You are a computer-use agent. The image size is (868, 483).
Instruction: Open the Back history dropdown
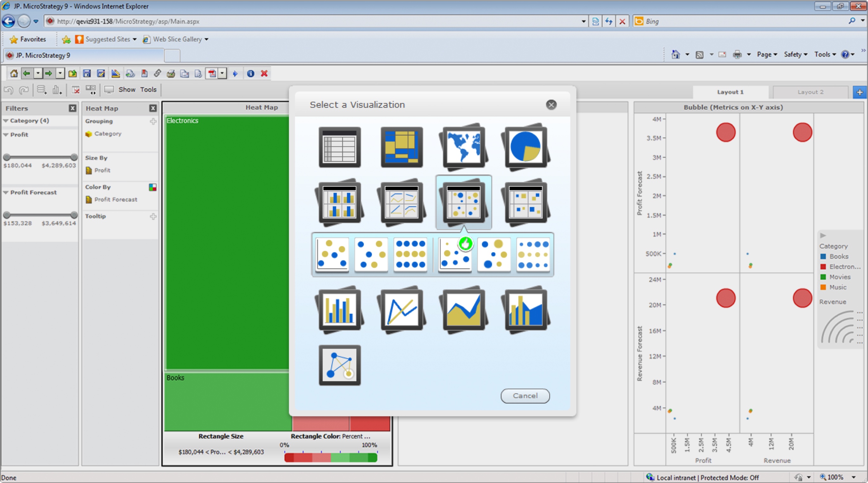coord(38,73)
